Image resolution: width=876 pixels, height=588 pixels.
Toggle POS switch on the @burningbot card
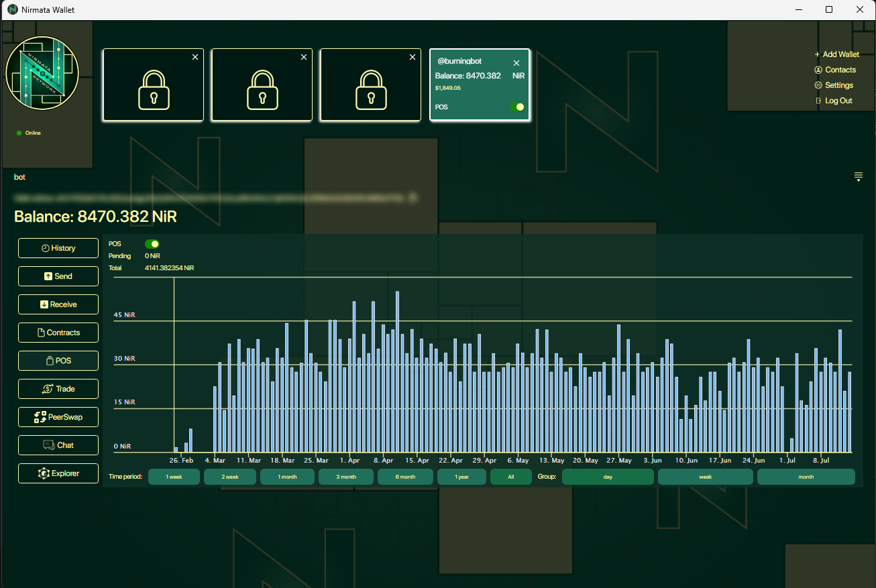(x=517, y=107)
